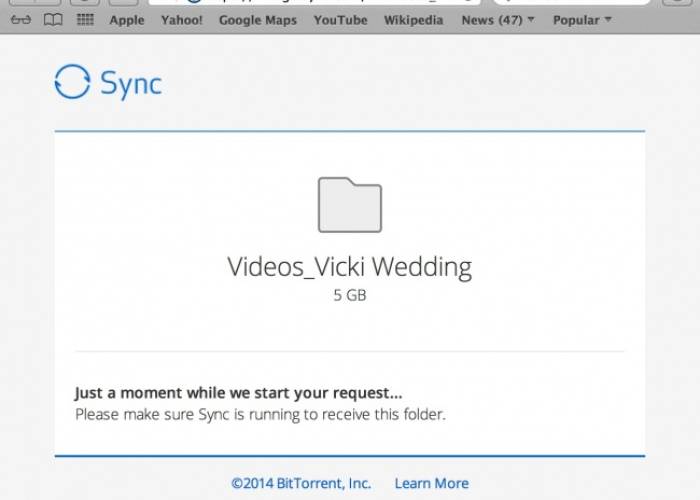
Task: Show bookmarks via open-book icon
Action: tap(53, 20)
